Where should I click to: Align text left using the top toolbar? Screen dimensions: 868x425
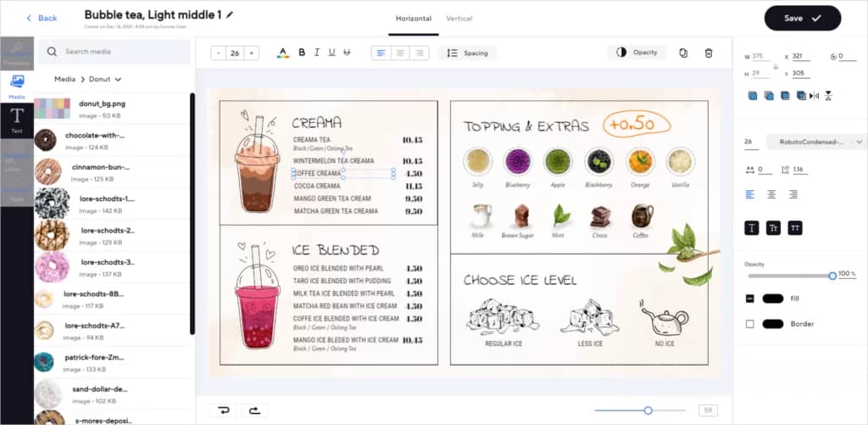(381, 53)
